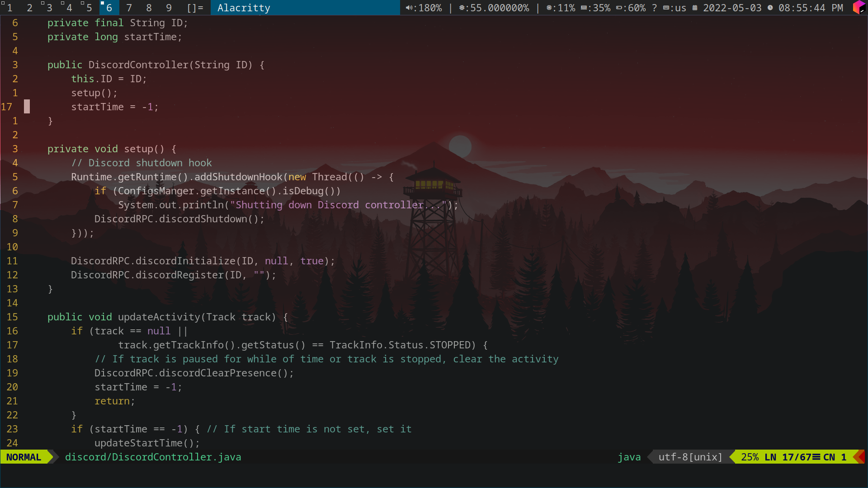868x488 pixels.
Task: Click the 25% file position indicator
Action: [750, 457]
